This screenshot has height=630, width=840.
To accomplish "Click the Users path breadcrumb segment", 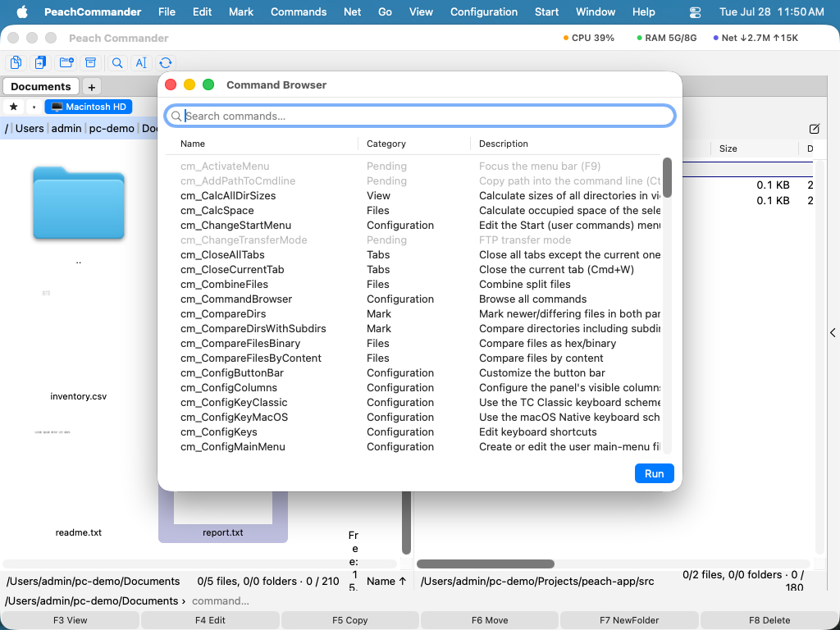I will [x=30, y=128].
